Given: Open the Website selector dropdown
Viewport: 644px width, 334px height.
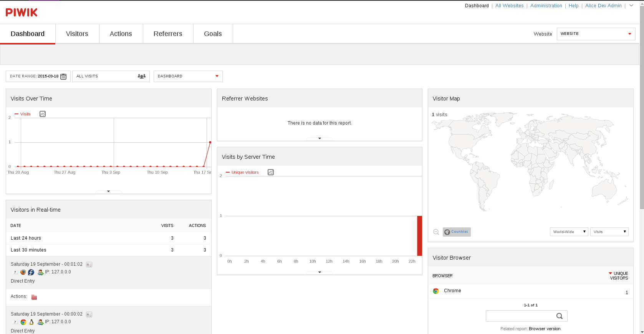Looking at the screenshot, I should [596, 34].
